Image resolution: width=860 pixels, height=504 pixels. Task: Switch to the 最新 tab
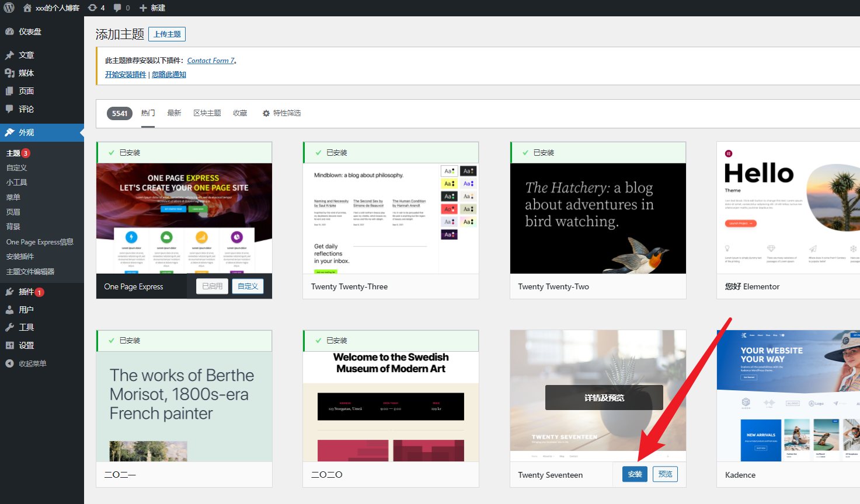pyautogui.click(x=175, y=113)
